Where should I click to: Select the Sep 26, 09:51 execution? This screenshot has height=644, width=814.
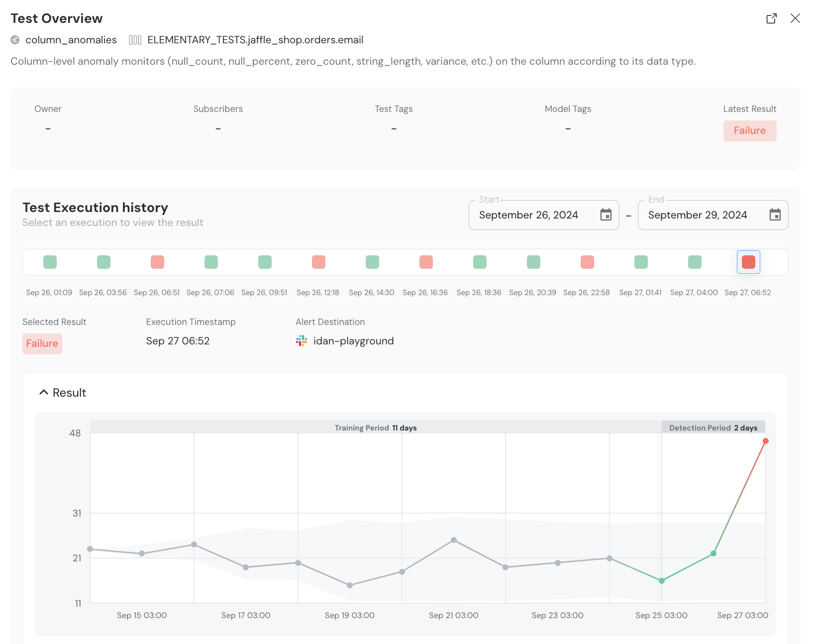(x=265, y=262)
